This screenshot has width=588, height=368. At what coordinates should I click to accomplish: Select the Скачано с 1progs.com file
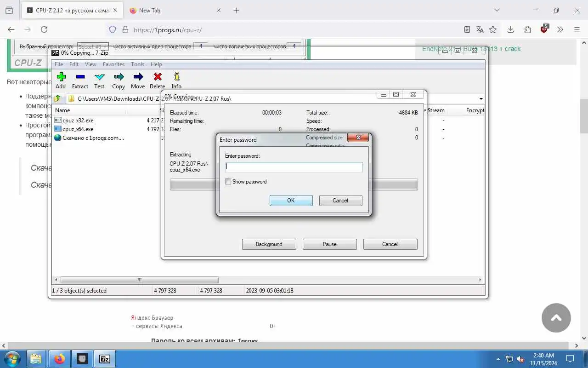[89, 138]
